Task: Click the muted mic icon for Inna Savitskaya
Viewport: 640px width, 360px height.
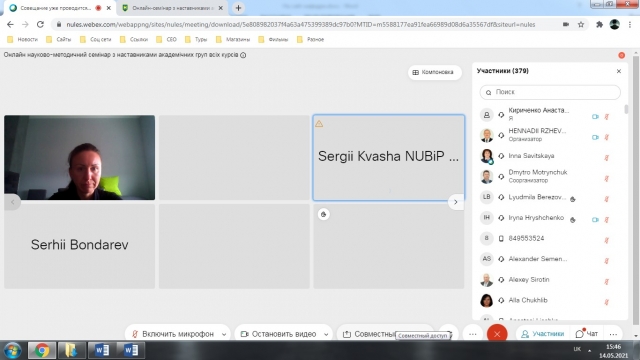Action: [607, 158]
